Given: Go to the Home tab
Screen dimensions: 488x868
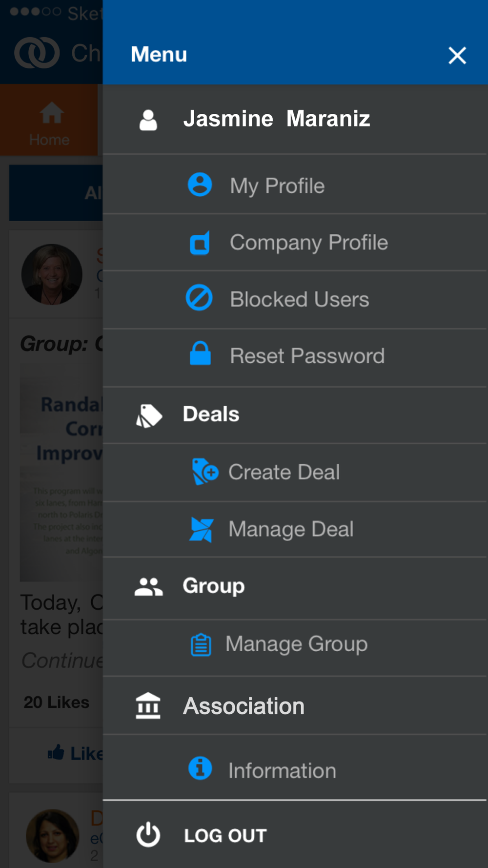Looking at the screenshot, I should coord(49,124).
